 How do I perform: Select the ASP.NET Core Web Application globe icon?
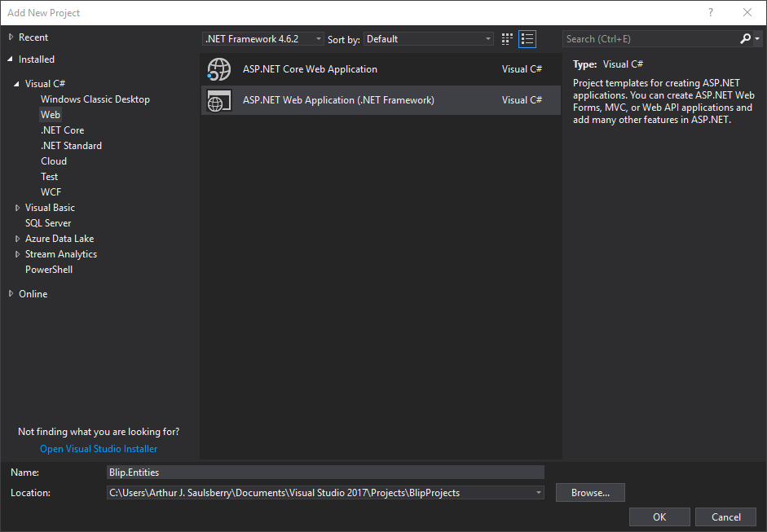pos(218,69)
